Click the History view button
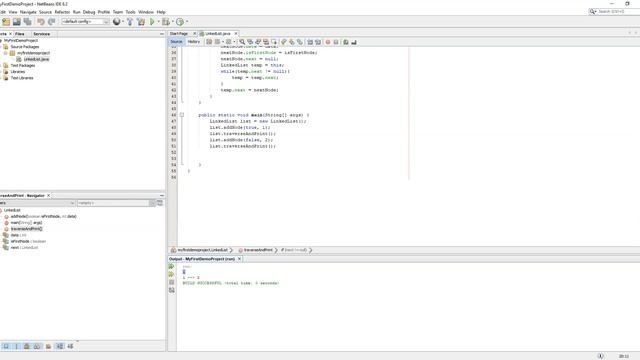The width and height of the screenshot is (640, 360). point(194,42)
